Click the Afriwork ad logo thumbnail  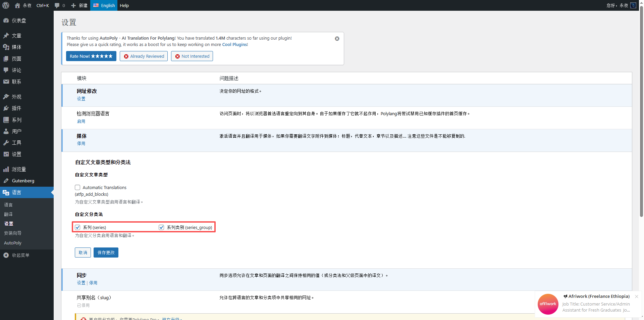548,304
